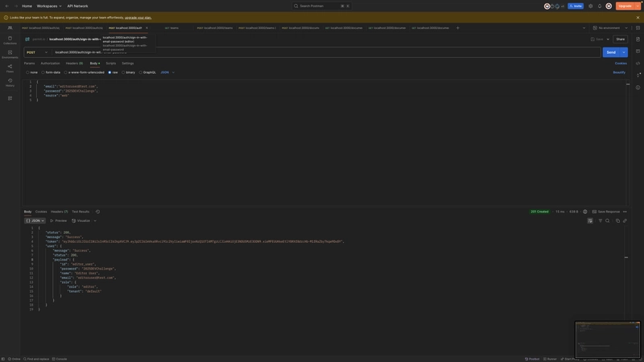This screenshot has height=362, width=644.
Task: Open the raw JSON language dropdown
Action: [x=167, y=72]
